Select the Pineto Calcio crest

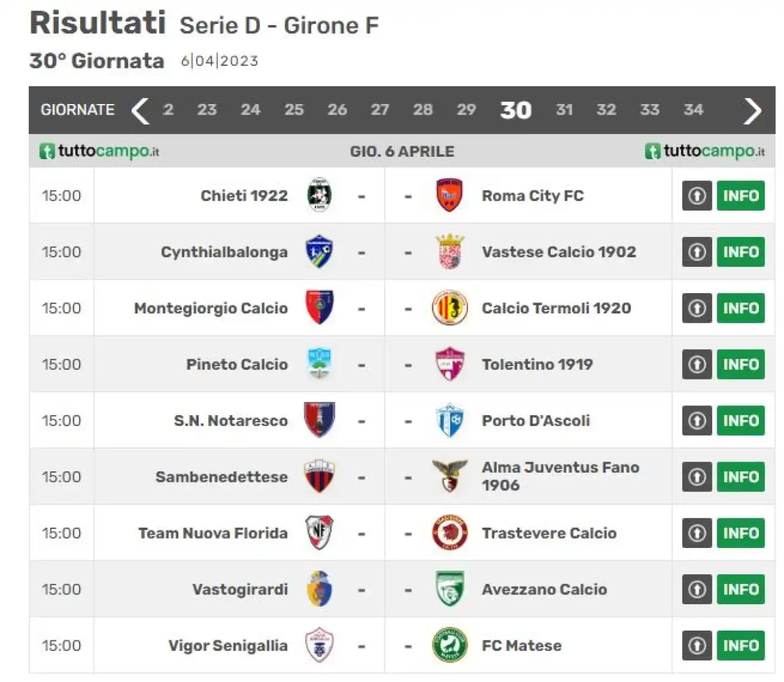tap(319, 364)
